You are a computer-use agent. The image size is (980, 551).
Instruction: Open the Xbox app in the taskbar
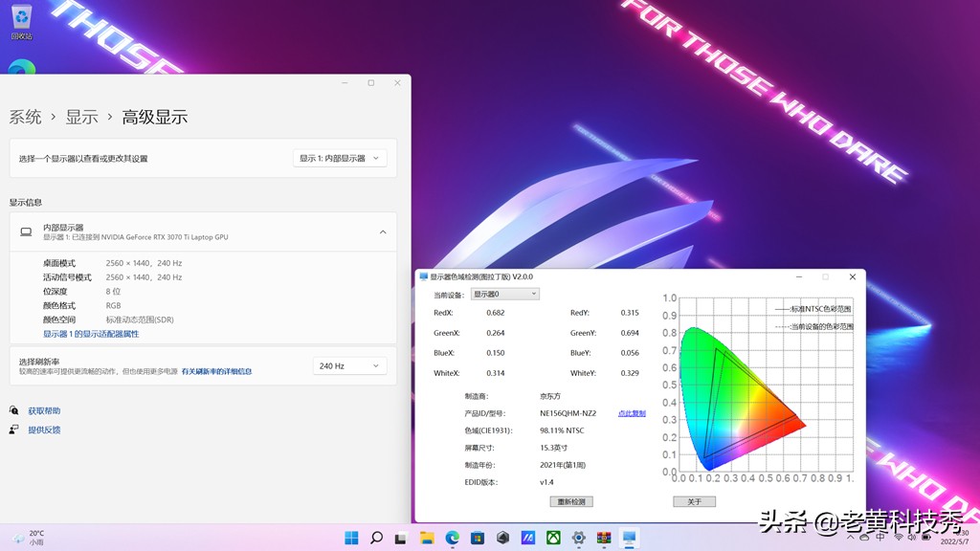point(553,538)
